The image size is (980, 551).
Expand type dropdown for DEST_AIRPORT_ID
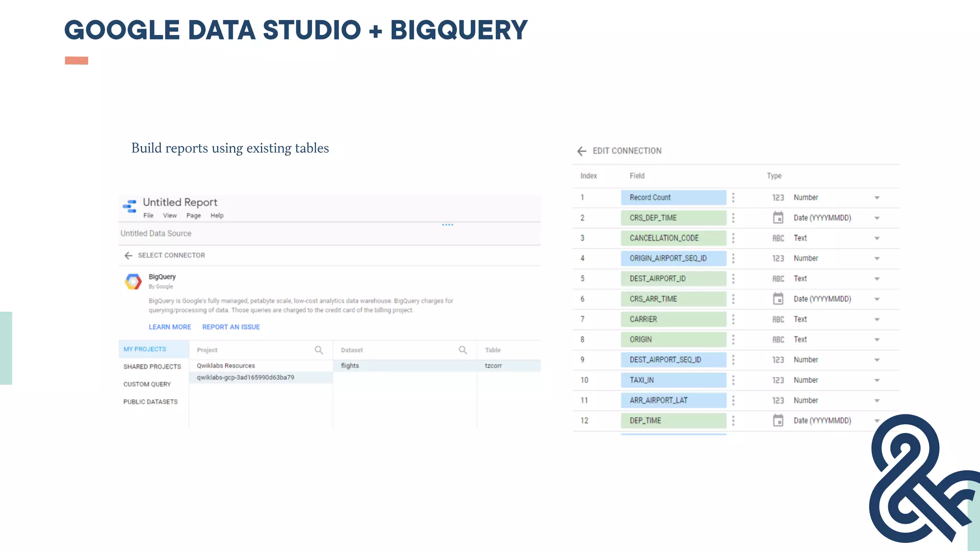pos(877,279)
